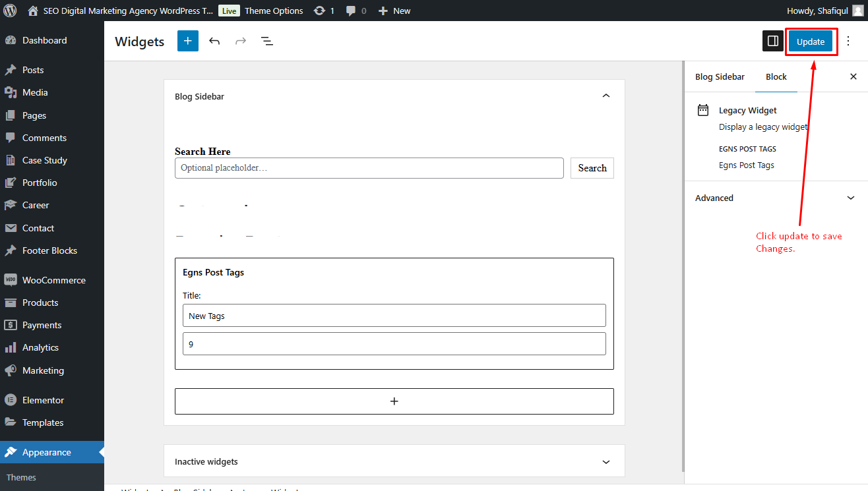Open the list view icon in toolbar
Image resolution: width=868 pixels, height=491 pixels.
point(267,41)
